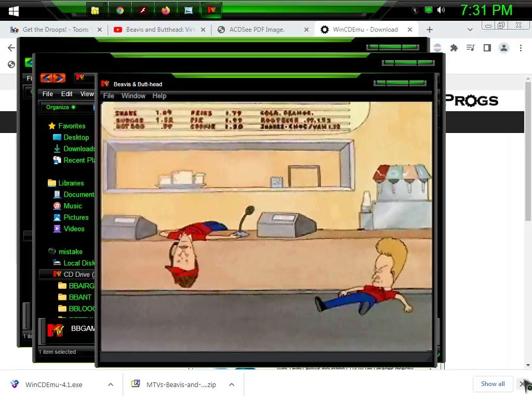Image resolution: width=532 pixels, height=399 pixels.
Task: Close the Get the Droops! tab
Action: tap(100, 30)
